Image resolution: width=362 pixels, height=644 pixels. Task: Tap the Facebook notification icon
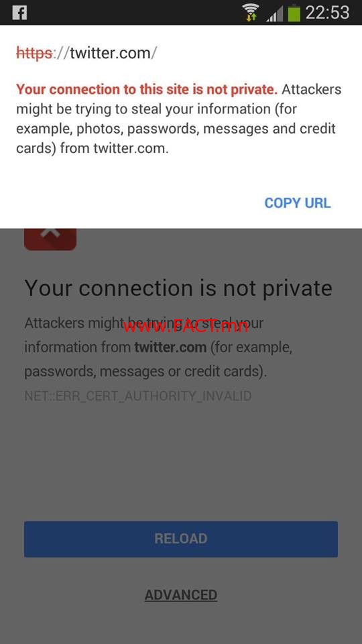(19, 12)
